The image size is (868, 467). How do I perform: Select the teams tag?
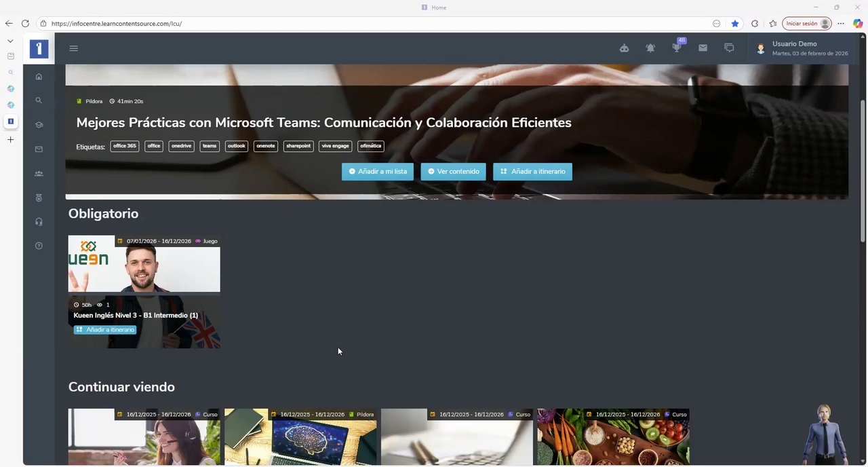tap(210, 146)
